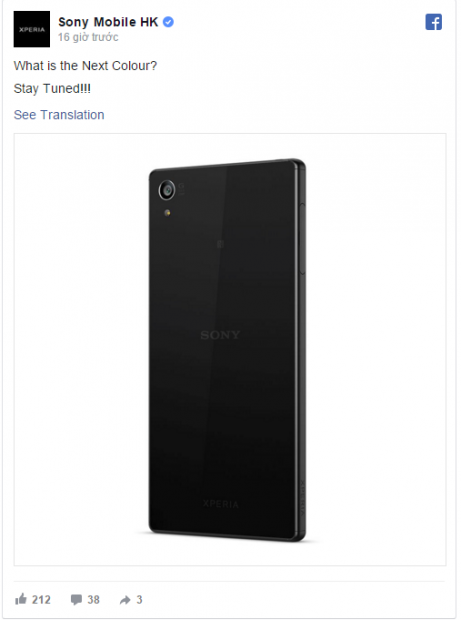View the 212 likes count
Viewport: 461px width, 620px height.
pos(41,600)
